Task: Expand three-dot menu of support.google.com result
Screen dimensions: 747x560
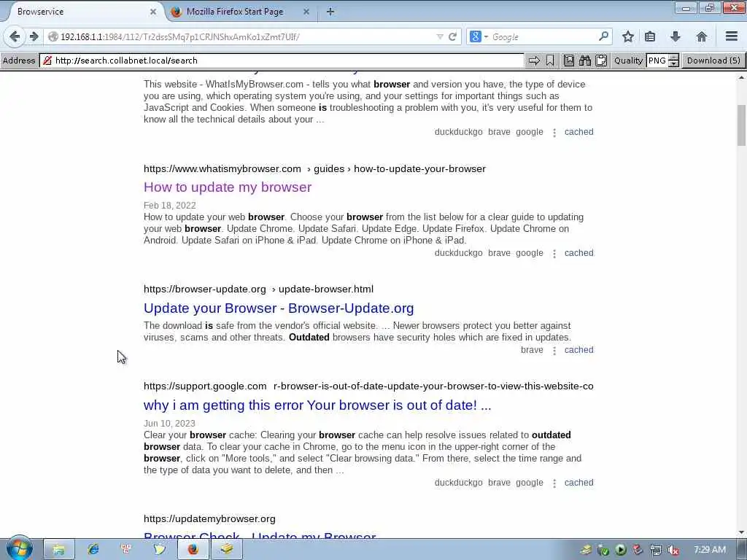Action: pyautogui.click(x=554, y=483)
